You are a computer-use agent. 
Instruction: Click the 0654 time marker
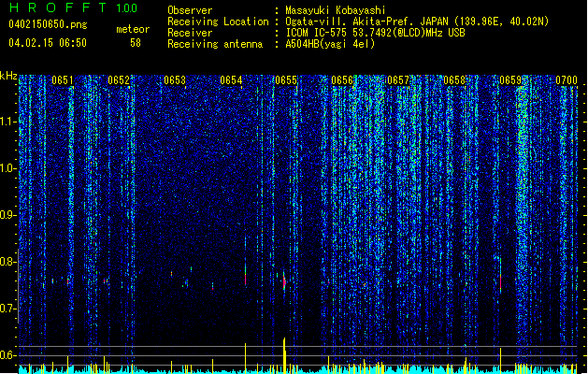(231, 80)
